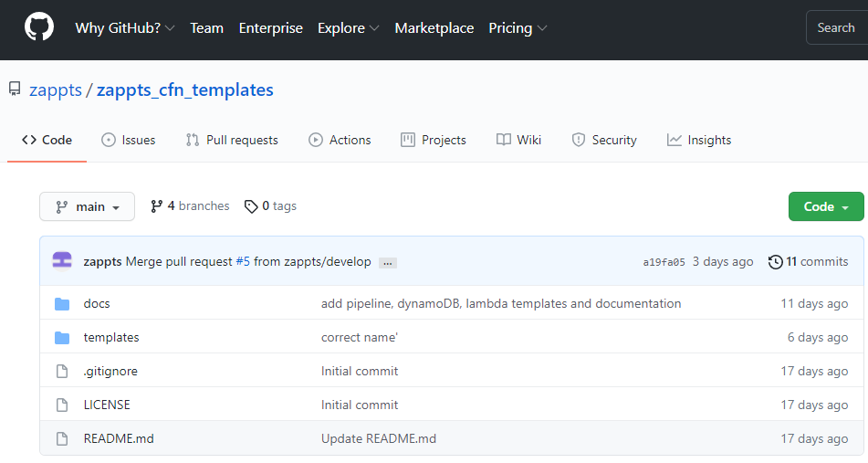Open the zappts owner link in breadcrumb
This screenshot has width=868, height=463.
point(56,89)
